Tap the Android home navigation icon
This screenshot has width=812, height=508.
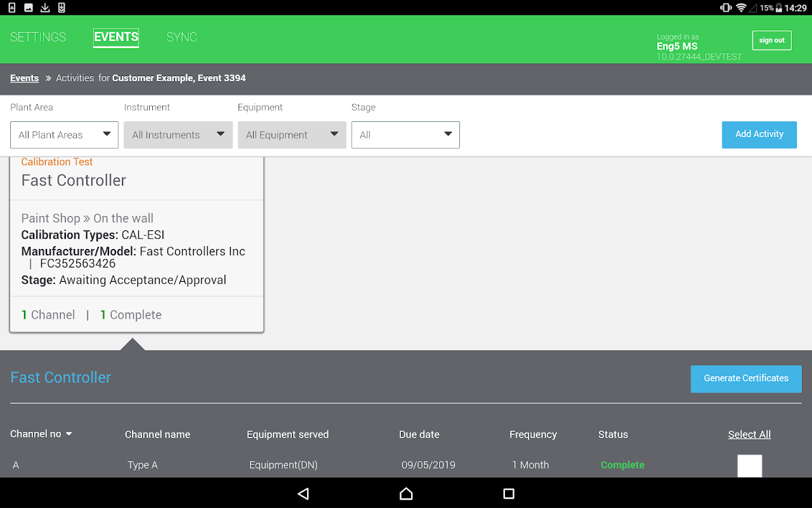[x=406, y=493]
